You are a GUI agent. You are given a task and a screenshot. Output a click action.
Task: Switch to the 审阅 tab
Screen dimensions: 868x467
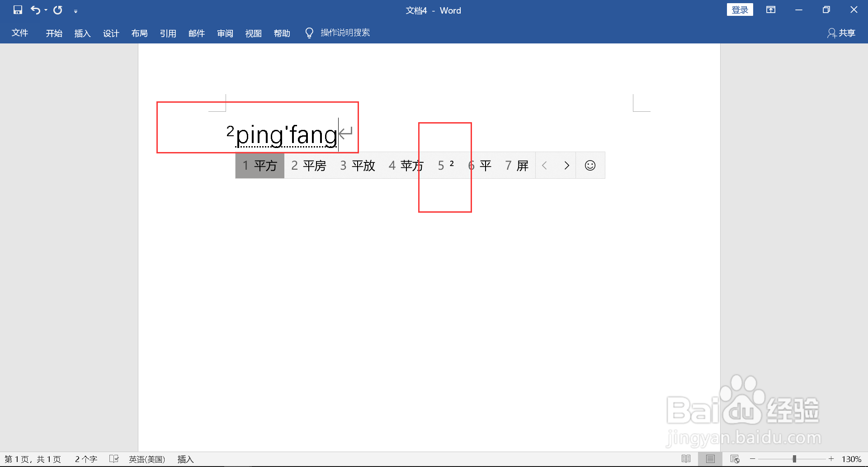[225, 33]
